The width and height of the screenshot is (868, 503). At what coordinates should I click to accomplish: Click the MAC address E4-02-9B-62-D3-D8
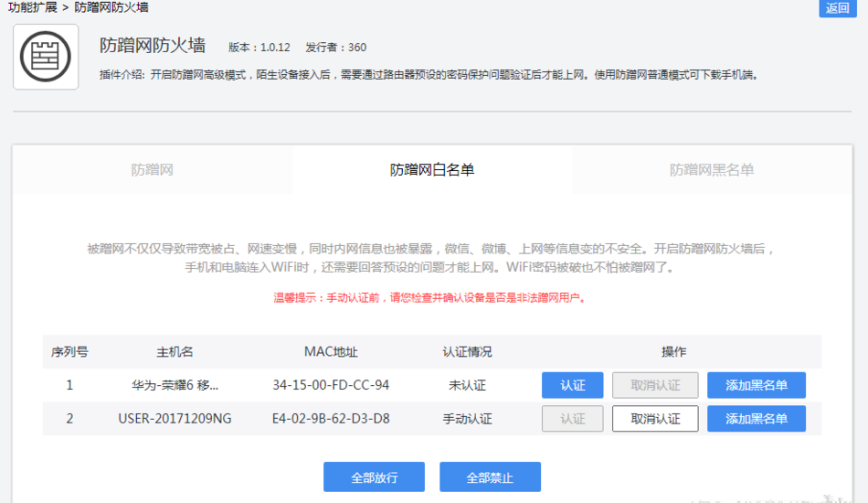[331, 419]
